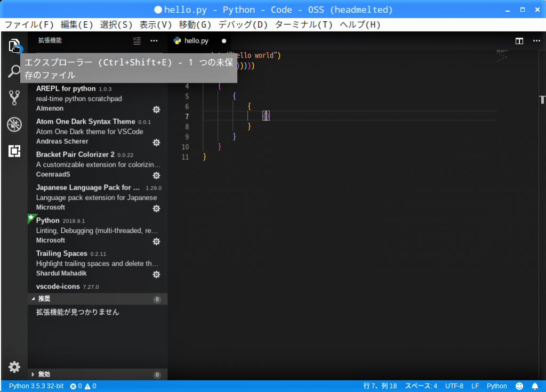
Task: Open the Explorer view in activity bar
Action: (14, 46)
